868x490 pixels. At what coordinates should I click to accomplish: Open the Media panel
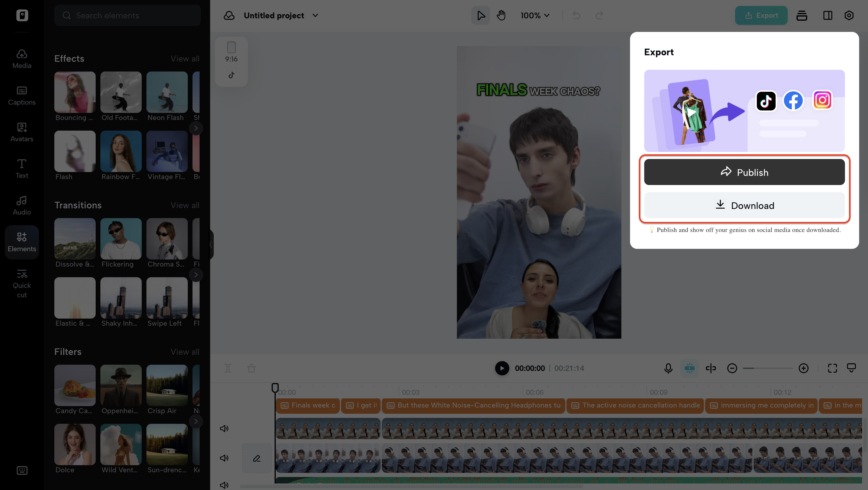[x=21, y=59]
